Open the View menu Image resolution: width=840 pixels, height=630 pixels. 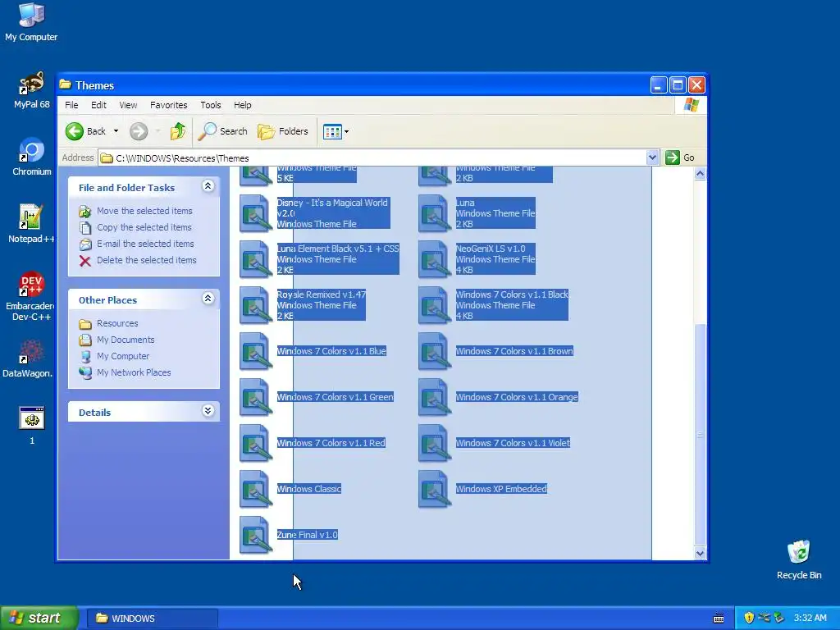coord(128,105)
